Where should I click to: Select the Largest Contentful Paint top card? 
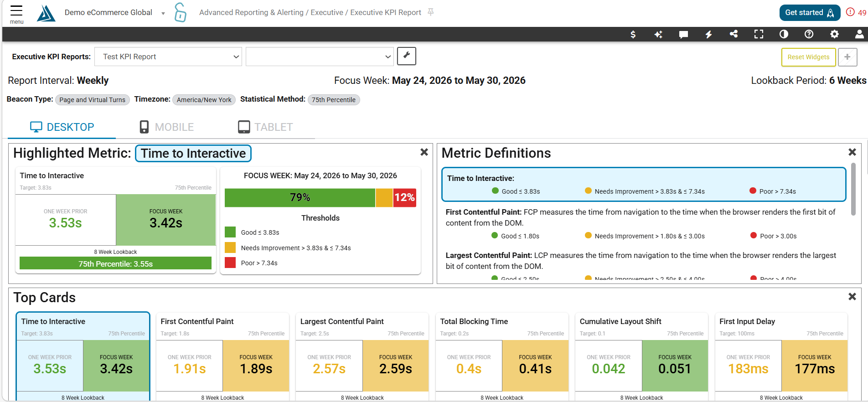pyautogui.click(x=362, y=356)
